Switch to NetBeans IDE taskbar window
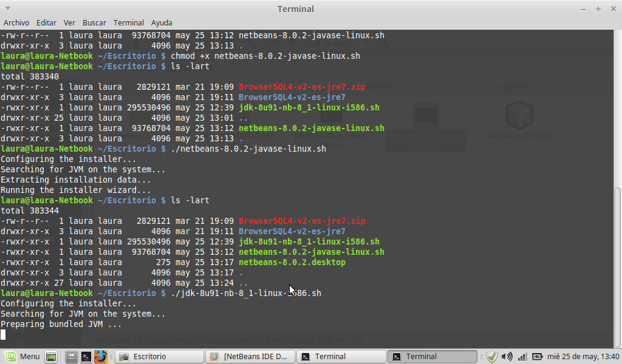 [x=250, y=357]
